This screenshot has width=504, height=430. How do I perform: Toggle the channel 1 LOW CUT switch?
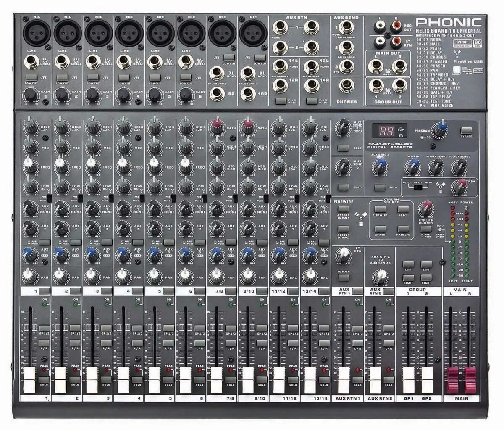(31, 78)
